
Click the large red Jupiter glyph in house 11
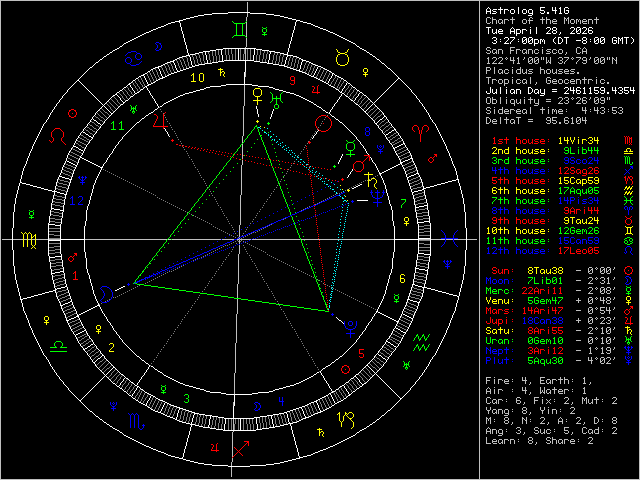click(x=160, y=121)
